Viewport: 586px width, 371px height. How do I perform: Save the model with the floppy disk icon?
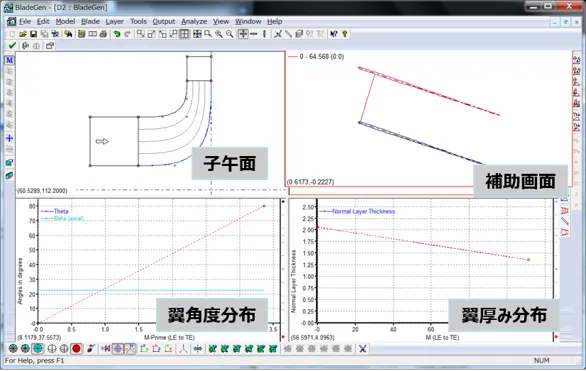pyautogui.click(x=33, y=34)
